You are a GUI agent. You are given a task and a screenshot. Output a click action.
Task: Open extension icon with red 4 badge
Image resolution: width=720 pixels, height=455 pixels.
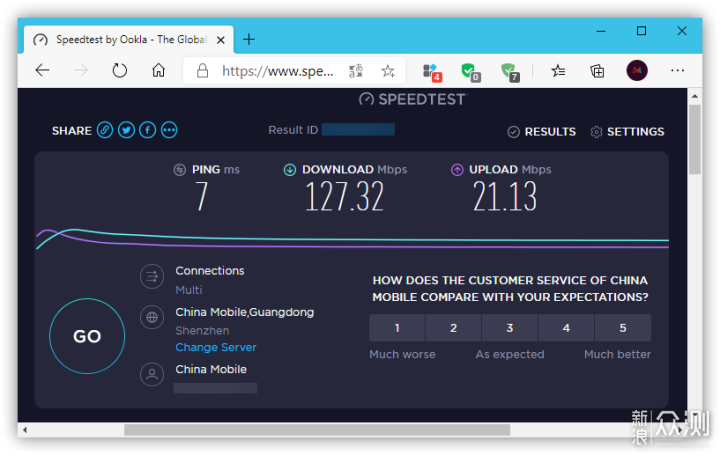click(x=432, y=72)
